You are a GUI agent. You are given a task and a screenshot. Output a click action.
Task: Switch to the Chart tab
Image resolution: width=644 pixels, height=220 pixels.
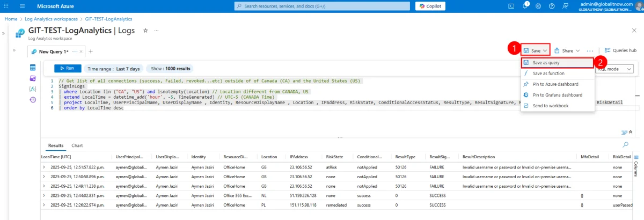77,145
